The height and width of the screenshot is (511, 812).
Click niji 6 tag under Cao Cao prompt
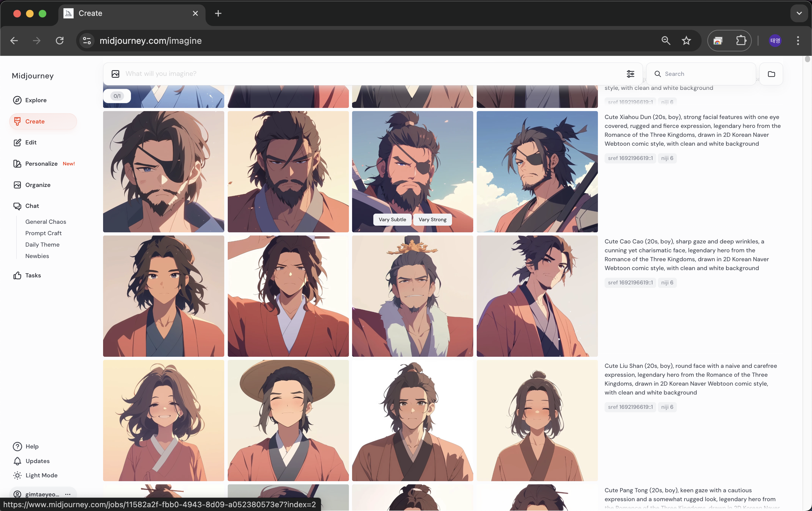(x=667, y=283)
